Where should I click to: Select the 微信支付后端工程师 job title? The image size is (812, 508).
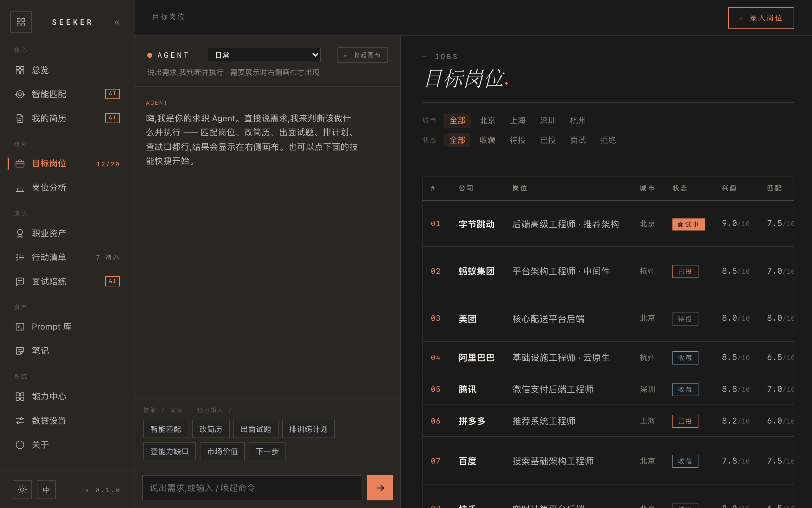tap(553, 389)
